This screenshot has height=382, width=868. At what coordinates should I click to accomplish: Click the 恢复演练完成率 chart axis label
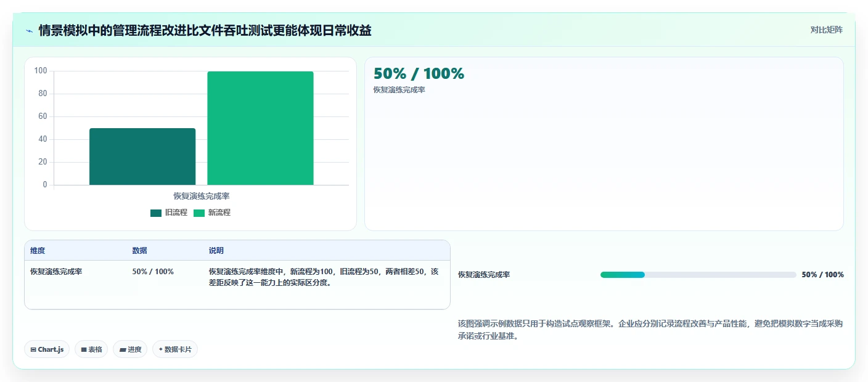[202, 196]
